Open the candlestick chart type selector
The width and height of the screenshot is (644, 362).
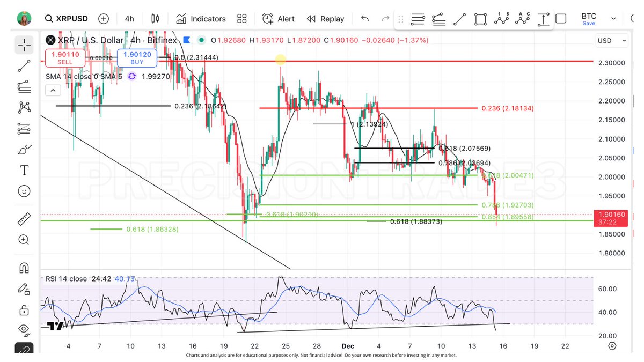156,19
